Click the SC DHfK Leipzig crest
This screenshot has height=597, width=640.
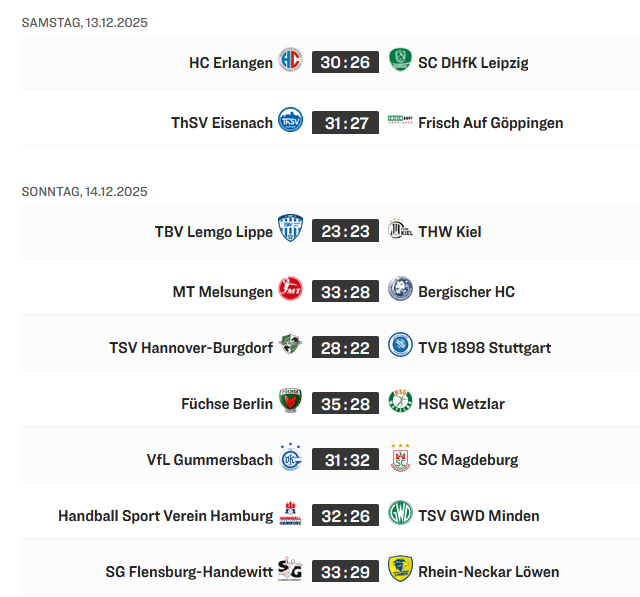click(x=400, y=61)
